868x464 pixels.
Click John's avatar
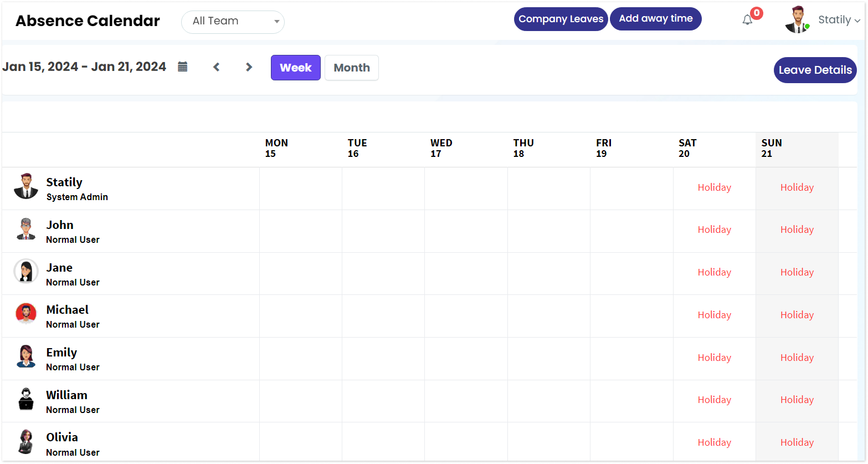pos(26,229)
